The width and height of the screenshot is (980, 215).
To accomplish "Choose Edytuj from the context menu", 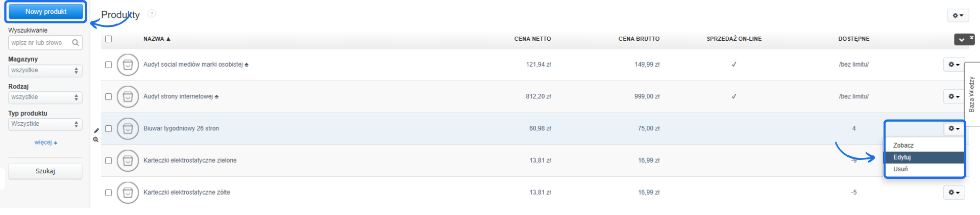I will [x=902, y=157].
